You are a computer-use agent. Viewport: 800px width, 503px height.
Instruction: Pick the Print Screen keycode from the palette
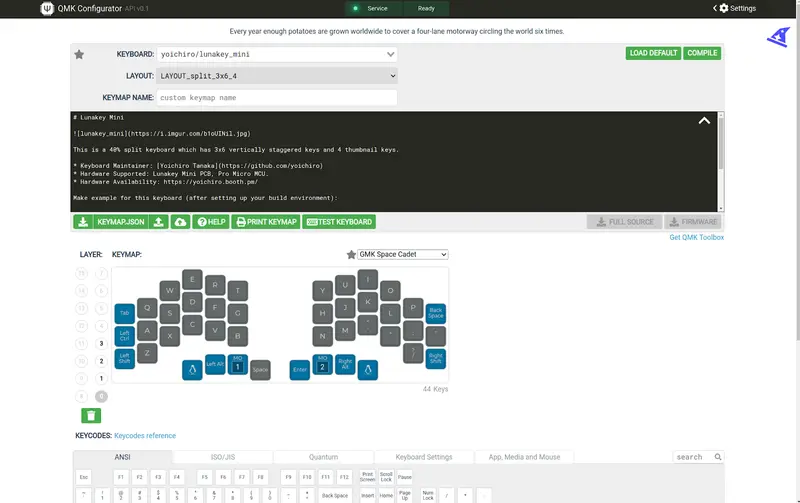pyautogui.click(x=367, y=477)
